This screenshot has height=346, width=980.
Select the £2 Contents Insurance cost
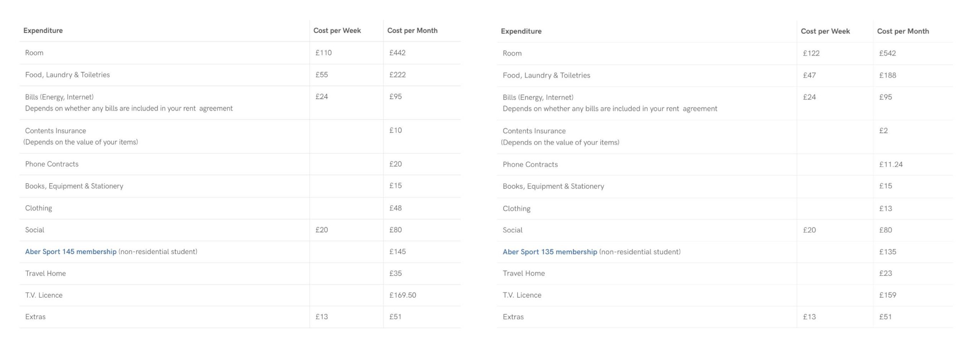(883, 131)
